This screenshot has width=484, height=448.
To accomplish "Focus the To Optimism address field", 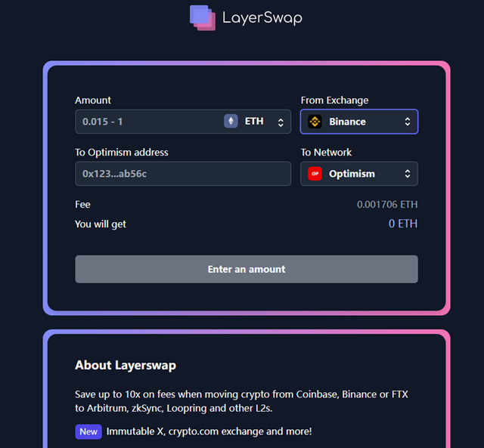I will (183, 174).
